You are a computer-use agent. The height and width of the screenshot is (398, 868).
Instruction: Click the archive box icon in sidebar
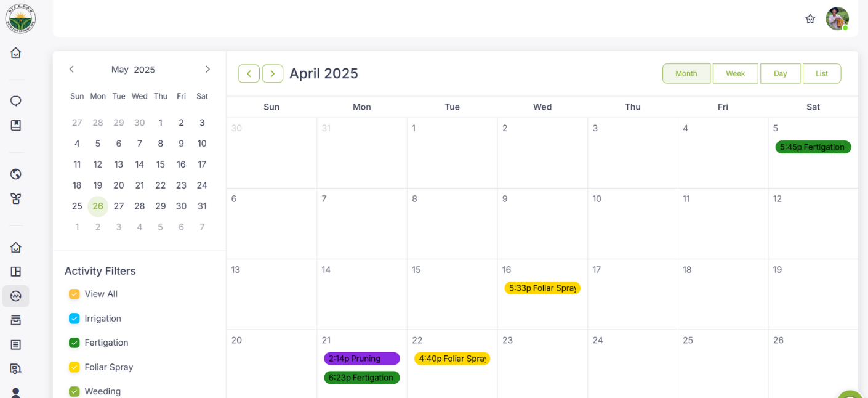(16, 320)
